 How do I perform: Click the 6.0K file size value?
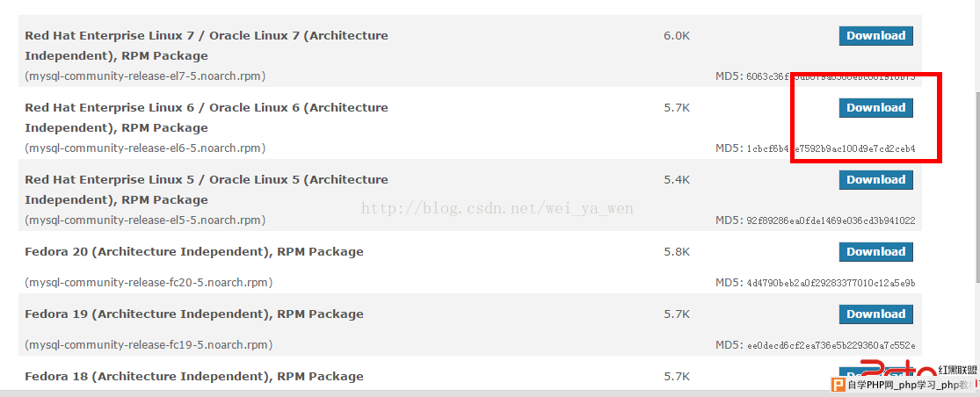click(x=677, y=36)
